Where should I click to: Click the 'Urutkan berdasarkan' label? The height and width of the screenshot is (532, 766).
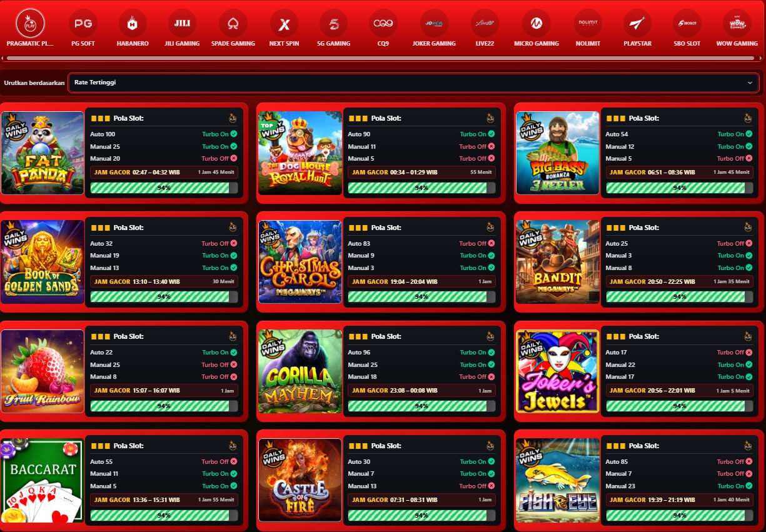(x=34, y=83)
